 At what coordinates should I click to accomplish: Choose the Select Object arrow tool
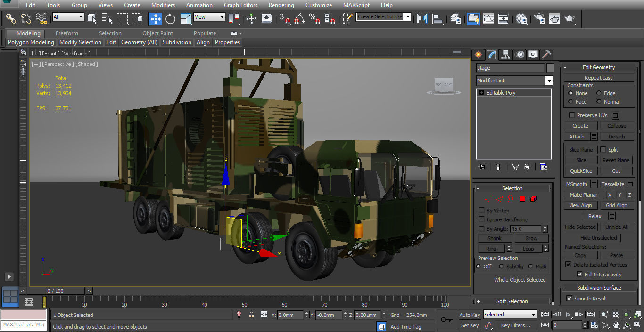[92, 18]
